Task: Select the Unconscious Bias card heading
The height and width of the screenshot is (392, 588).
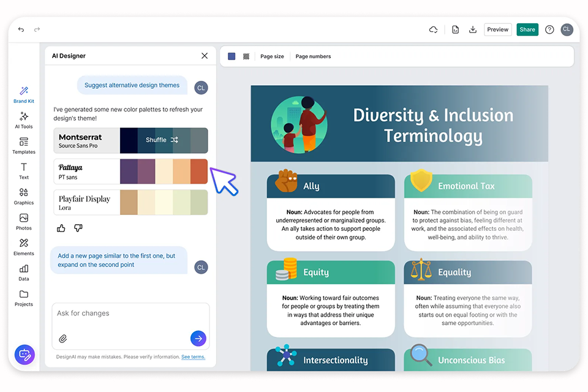Action: (x=472, y=360)
